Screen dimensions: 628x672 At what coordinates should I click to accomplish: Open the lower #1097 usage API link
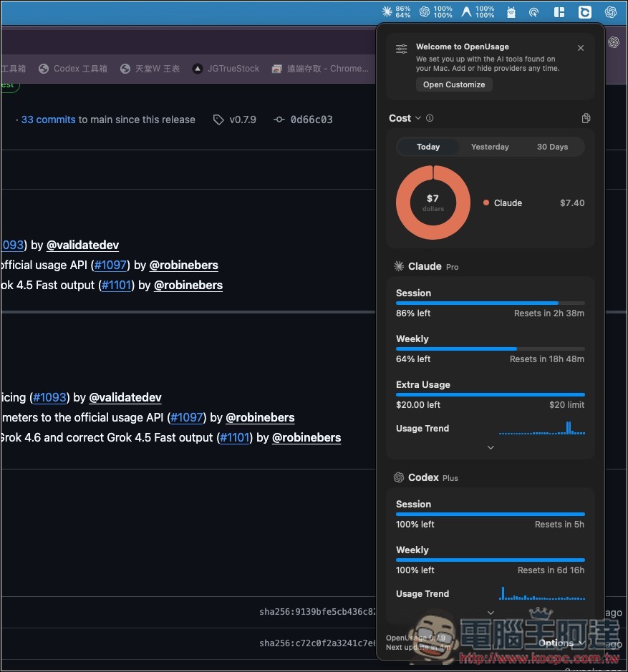[187, 418]
